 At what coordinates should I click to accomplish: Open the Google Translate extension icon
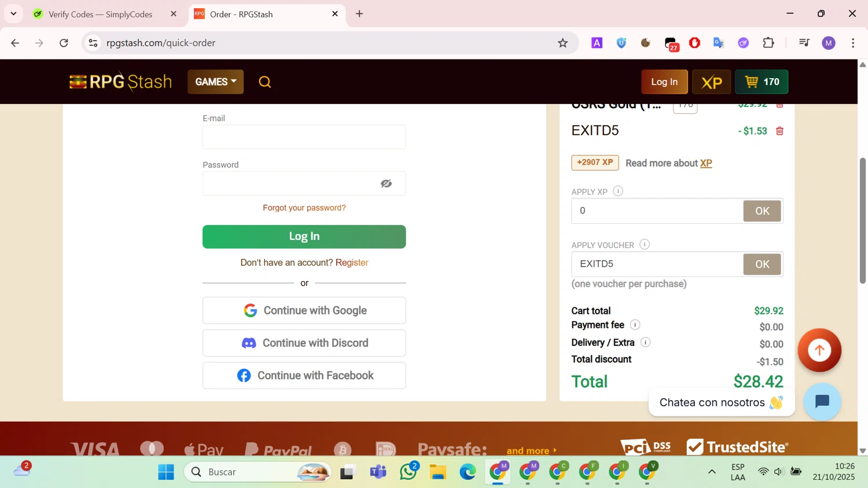click(x=719, y=43)
